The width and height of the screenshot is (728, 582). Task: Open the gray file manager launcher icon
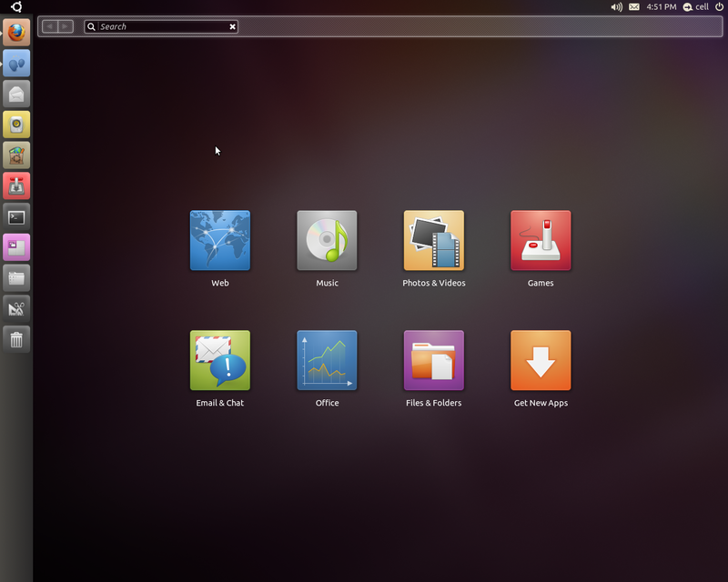16,277
